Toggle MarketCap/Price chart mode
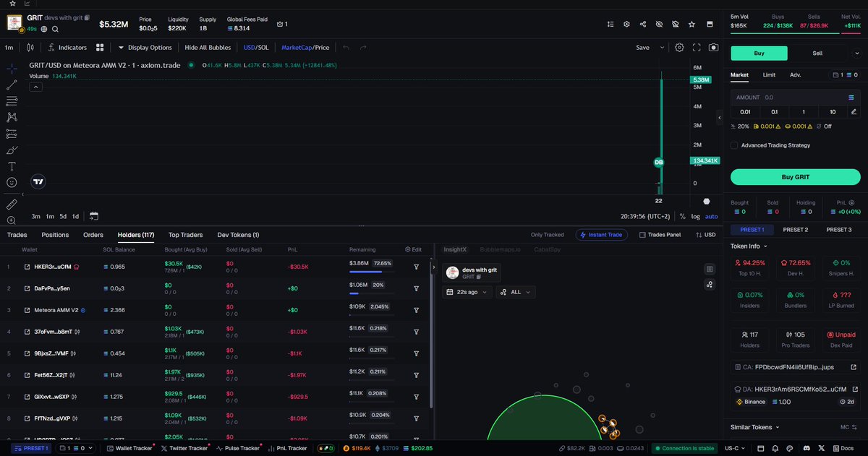Viewport: 868px width, 456px height. (305, 48)
